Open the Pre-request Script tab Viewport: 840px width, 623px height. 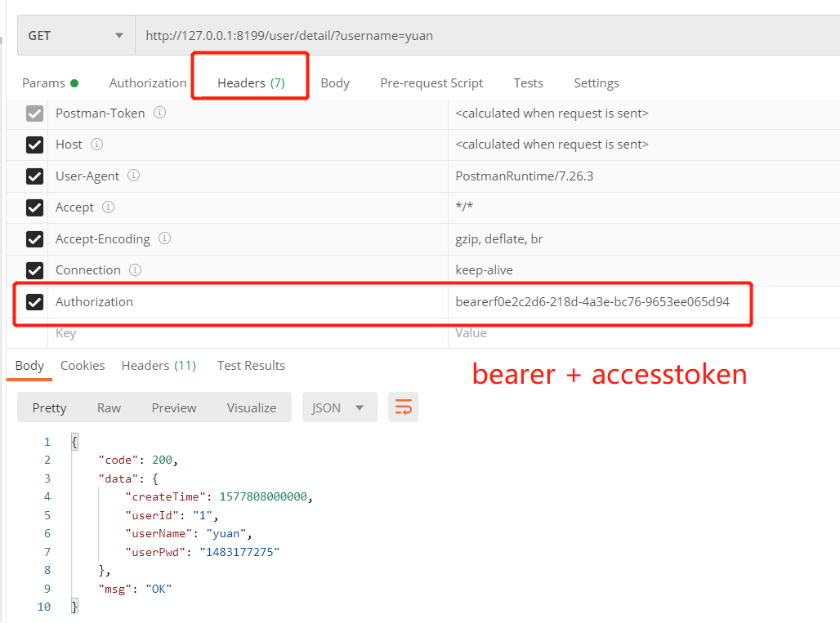pos(431,82)
